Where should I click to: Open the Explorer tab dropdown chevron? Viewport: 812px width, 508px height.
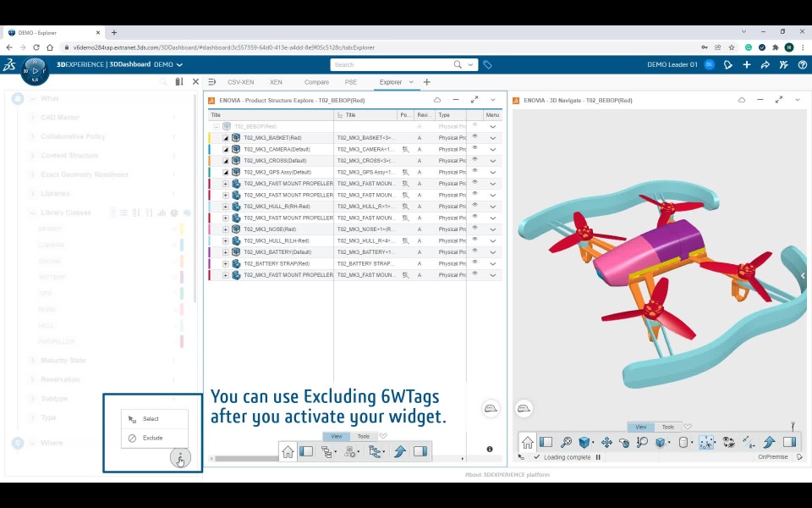(411, 82)
